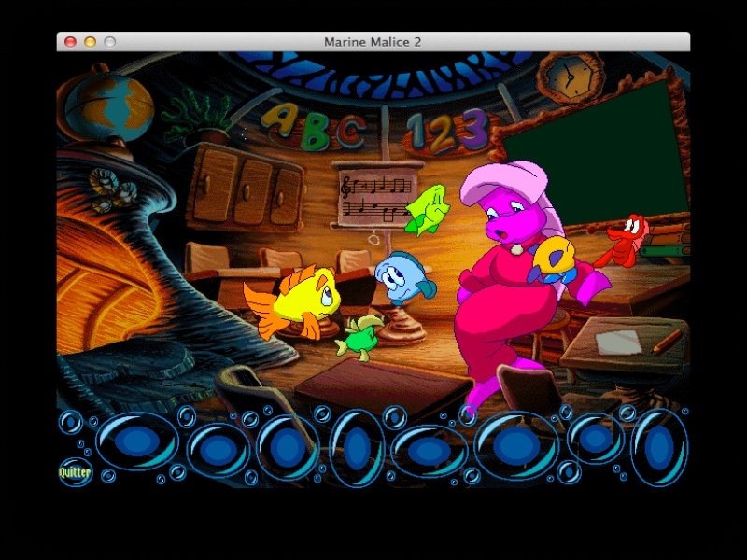Click the Quitter button

pyautogui.click(x=75, y=472)
